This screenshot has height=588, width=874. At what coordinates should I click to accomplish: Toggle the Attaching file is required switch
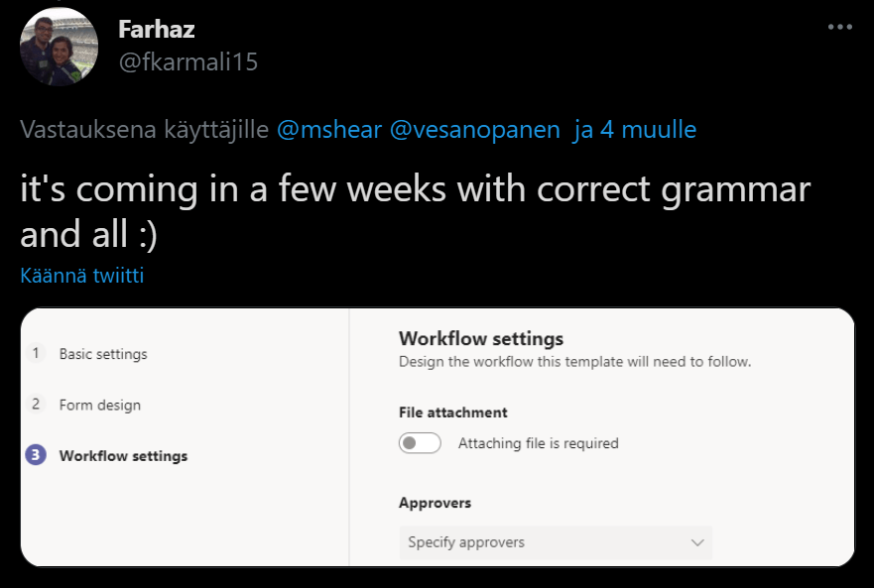click(420, 443)
